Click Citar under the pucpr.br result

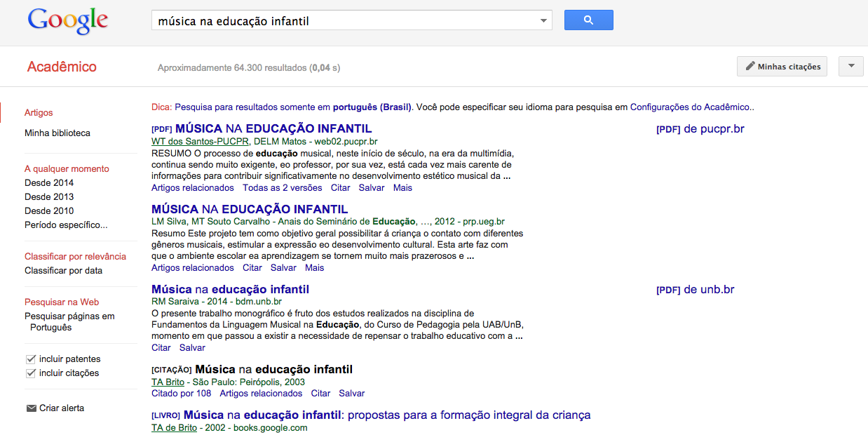[x=341, y=188]
